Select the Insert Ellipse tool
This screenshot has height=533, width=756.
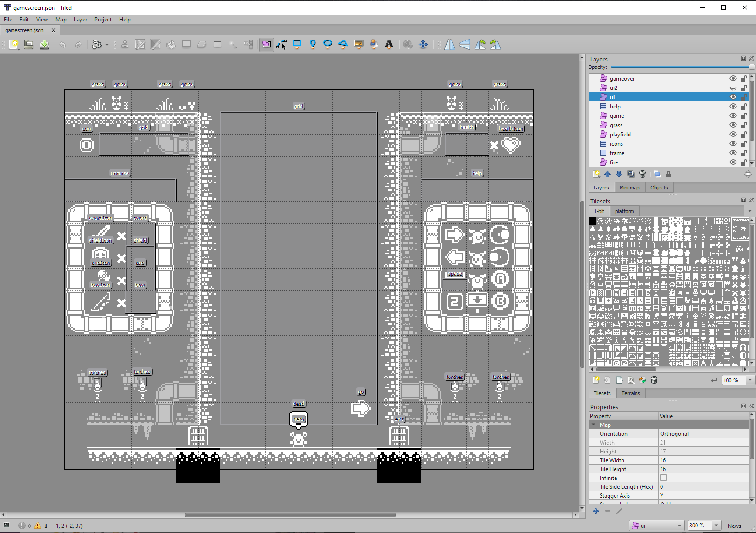coord(328,44)
